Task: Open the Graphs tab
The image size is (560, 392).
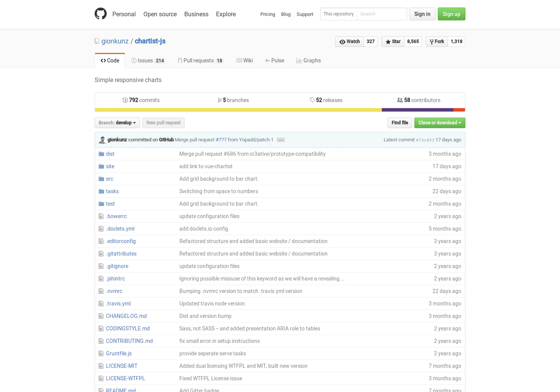Action: pyautogui.click(x=308, y=60)
